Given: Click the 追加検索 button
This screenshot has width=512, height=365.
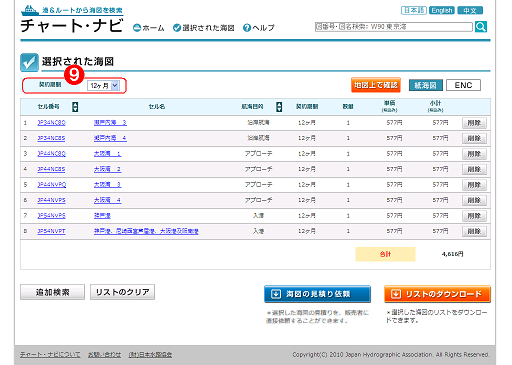Looking at the screenshot, I should click(x=52, y=292).
